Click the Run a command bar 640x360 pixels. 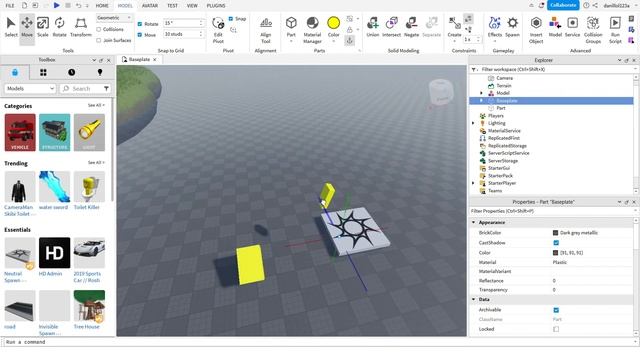pyautogui.click(x=318, y=342)
